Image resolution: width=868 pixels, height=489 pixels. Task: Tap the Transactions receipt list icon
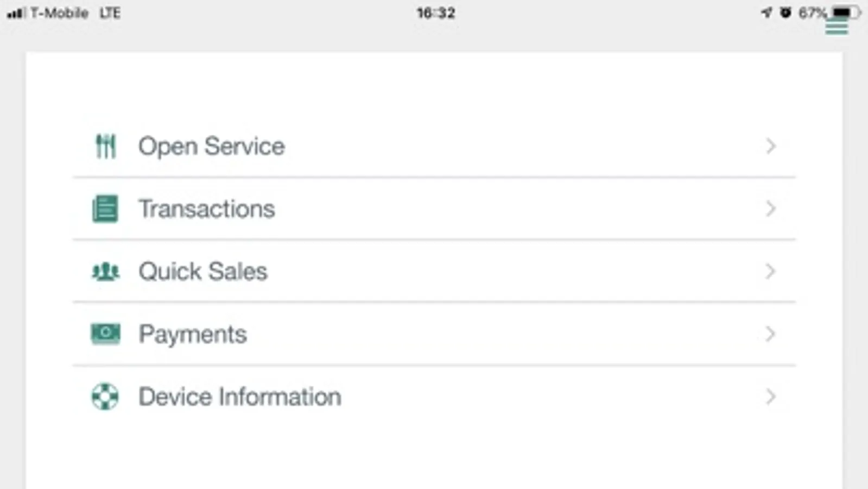point(105,209)
